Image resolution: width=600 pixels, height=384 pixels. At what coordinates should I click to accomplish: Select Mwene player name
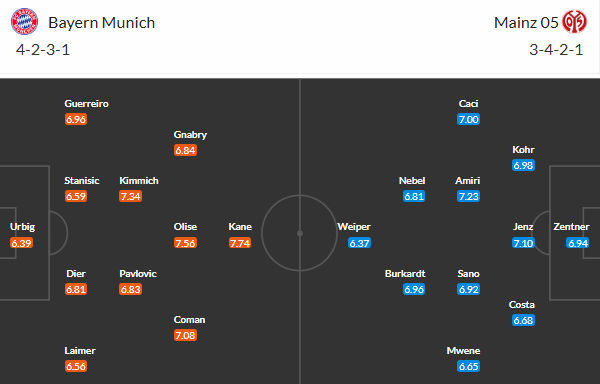tap(463, 351)
